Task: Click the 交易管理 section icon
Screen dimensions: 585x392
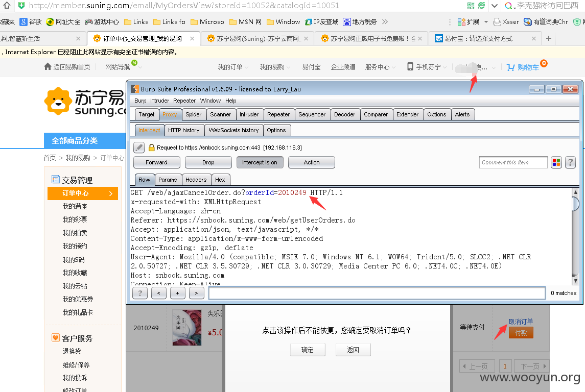Action: (56, 180)
